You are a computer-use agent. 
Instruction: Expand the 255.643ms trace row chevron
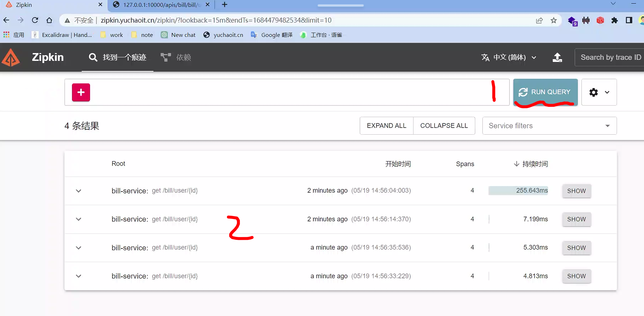[x=79, y=191]
